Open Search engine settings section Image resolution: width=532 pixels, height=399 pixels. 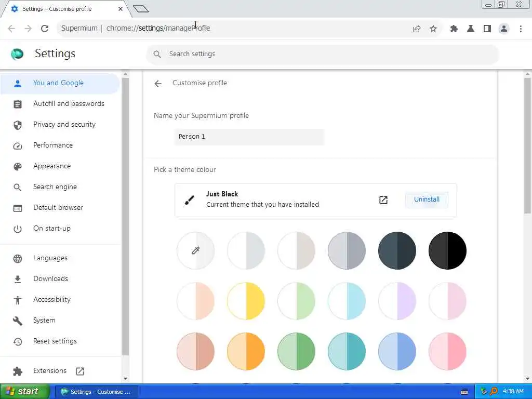60,187
